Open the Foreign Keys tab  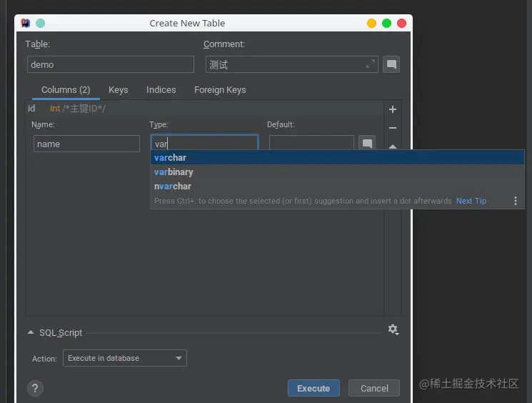(x=220, y=89)
